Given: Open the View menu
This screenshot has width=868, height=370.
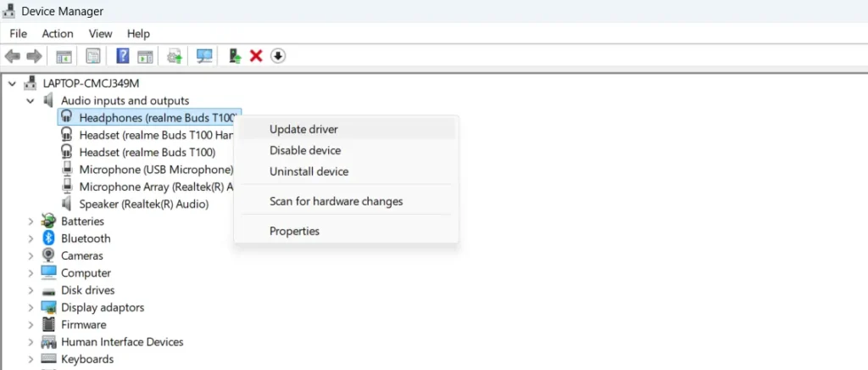Looking at the screenshot, I should pyautogui.click(x=100, y=34).
